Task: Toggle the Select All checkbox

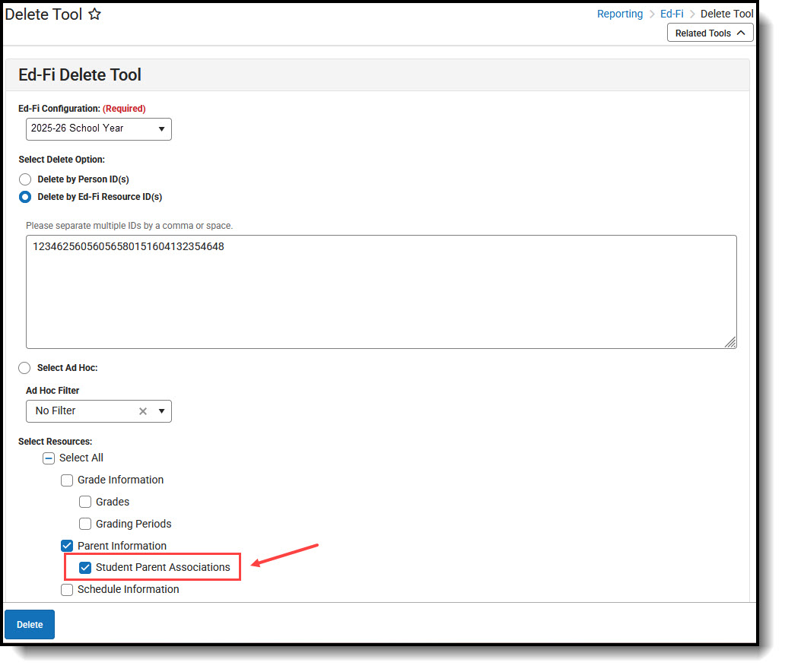Action: click(x=49, y=458)
